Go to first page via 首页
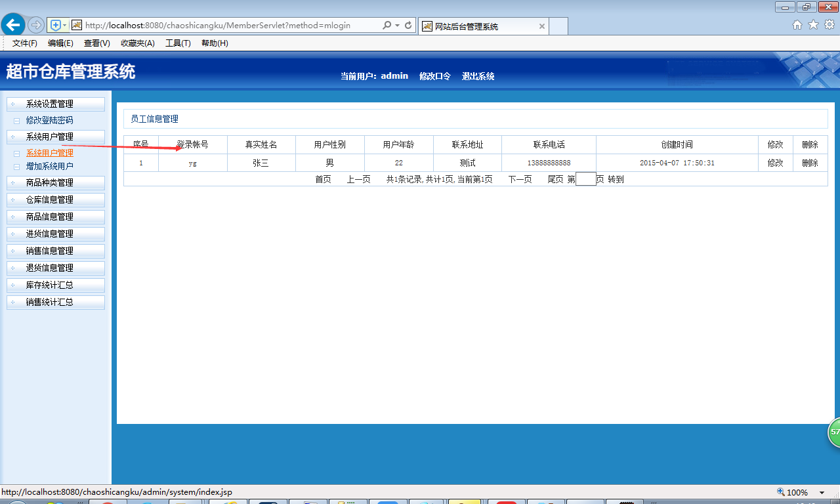Viewport: 840px width, 504px height. click(x=323, y=179)
